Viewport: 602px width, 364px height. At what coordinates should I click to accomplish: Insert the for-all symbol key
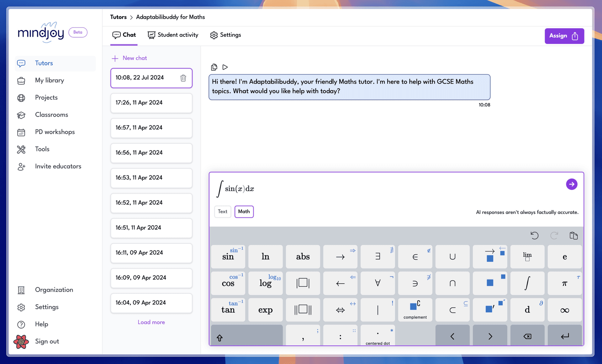378,283
